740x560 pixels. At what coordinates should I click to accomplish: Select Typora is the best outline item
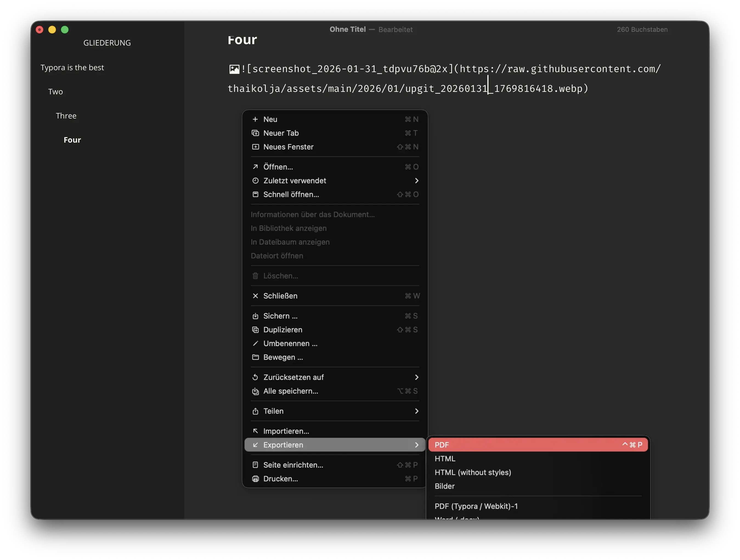click(x=72, y=67)
